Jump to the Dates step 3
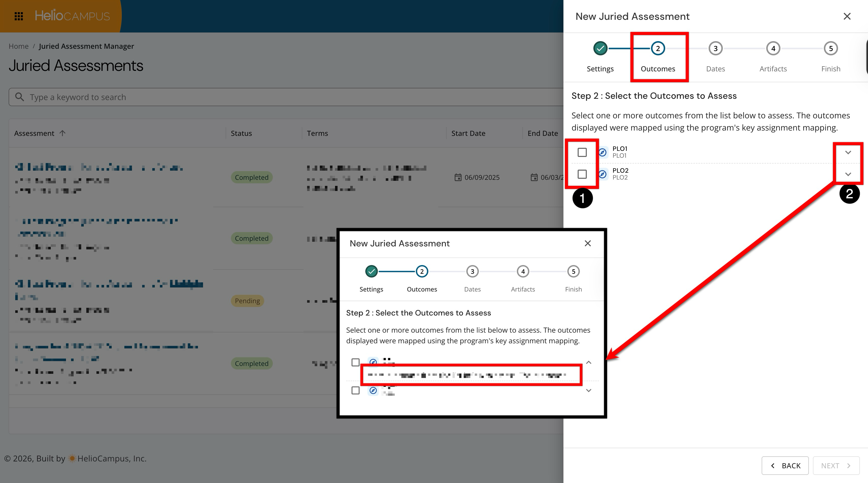Viewport: 868px width, 483px height. click(715, 49)
